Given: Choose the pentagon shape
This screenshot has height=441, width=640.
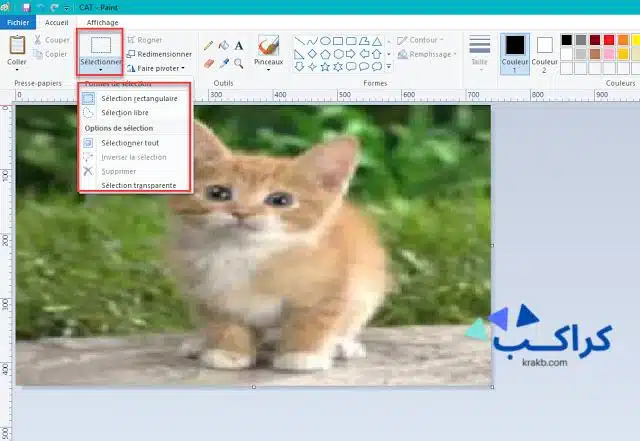Looking at the screenshot, I should [x=325, y=54].
